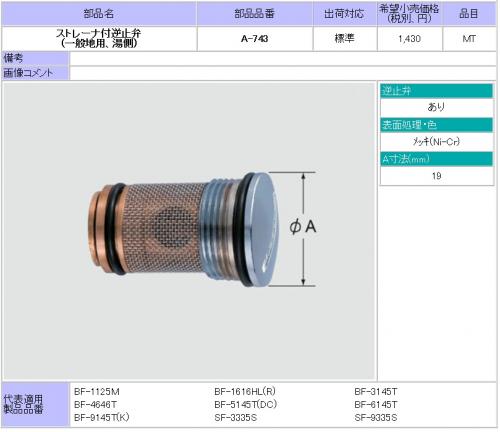Click the A dimension value 19
Screen dimensions: 500x432
pos(436,176)
